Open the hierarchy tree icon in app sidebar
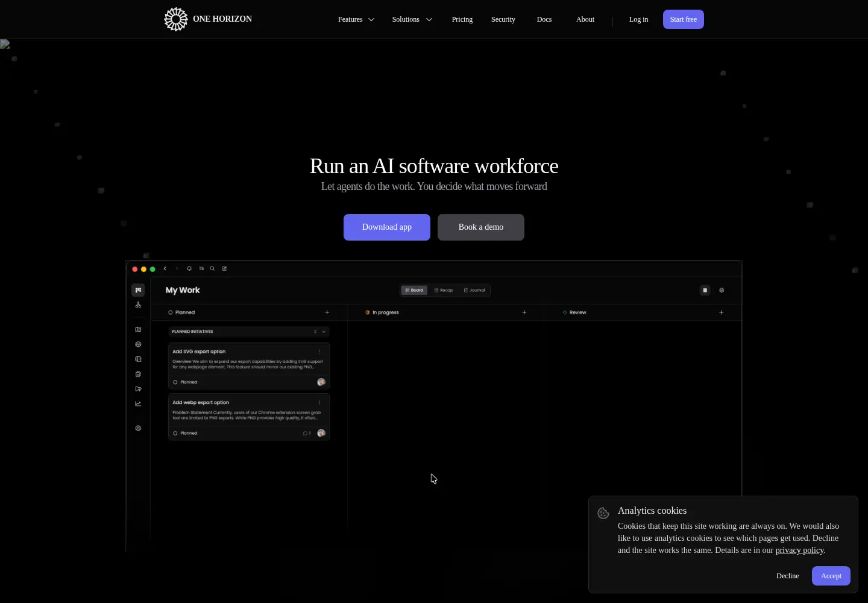 pos(138,305)
